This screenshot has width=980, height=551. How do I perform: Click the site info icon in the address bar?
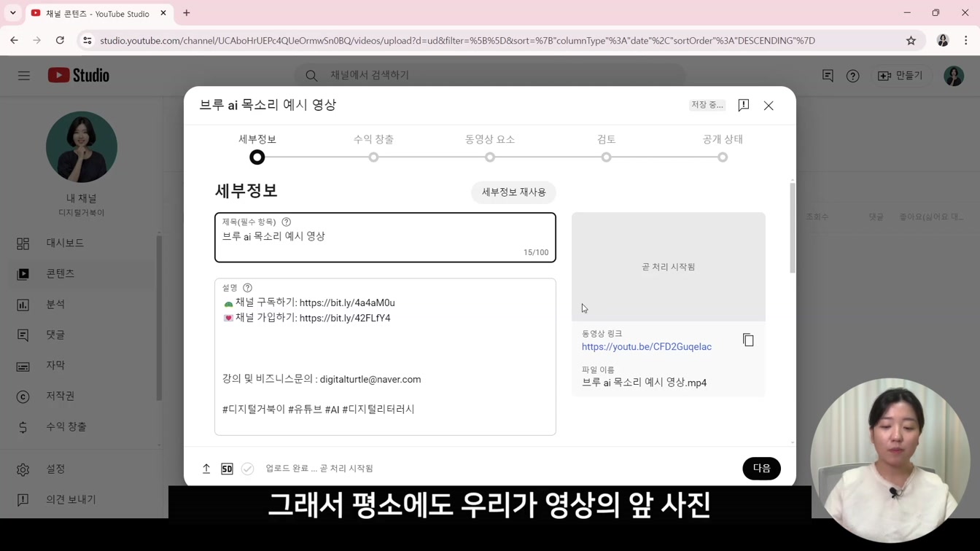[87, 41]
